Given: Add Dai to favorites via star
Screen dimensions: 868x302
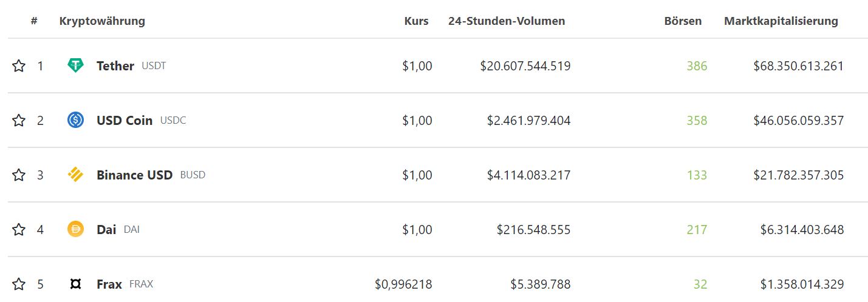Looking at the screenshot, I should point(19,229).
